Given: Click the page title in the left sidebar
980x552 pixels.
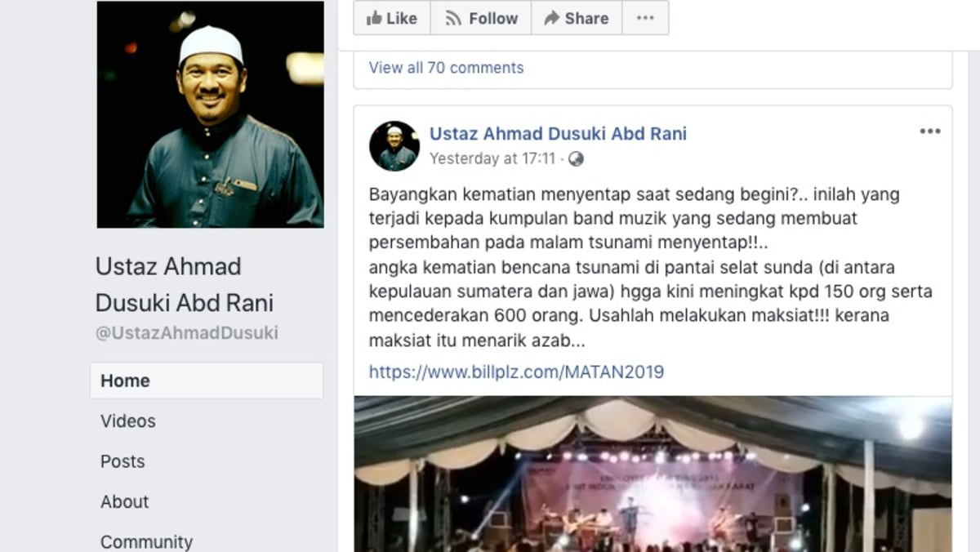Looking at the screenshot, I should tap(185, 284).
